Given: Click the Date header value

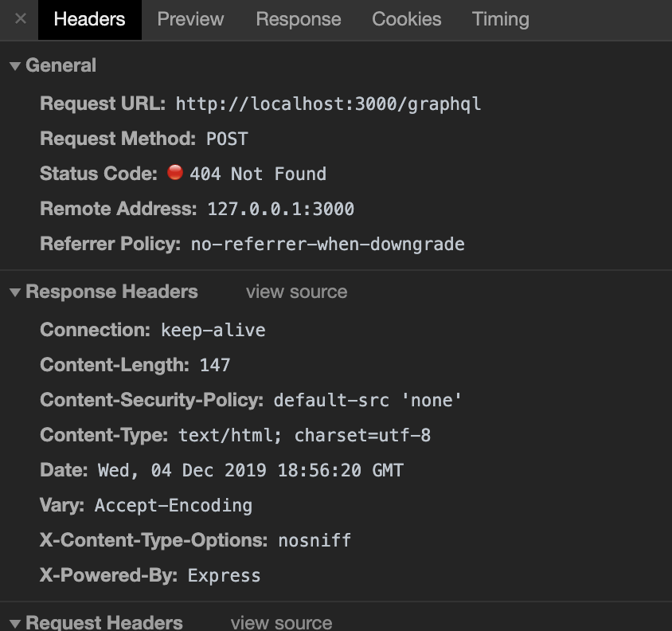Looking at the screenshot, I should (250, 470).
